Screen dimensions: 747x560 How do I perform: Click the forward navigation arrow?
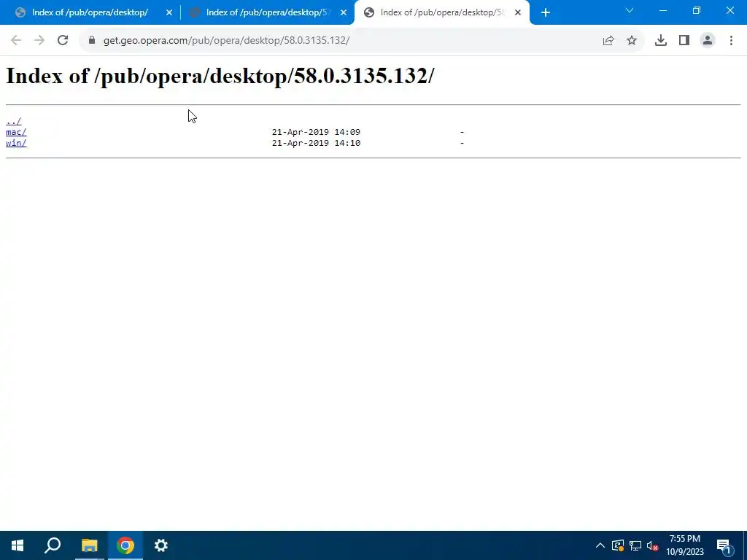pos(39,41)
